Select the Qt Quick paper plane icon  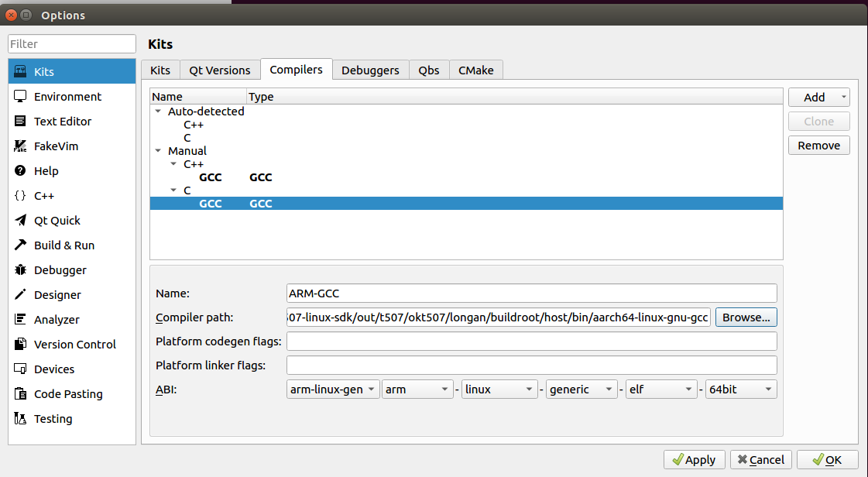pos(20,220)
